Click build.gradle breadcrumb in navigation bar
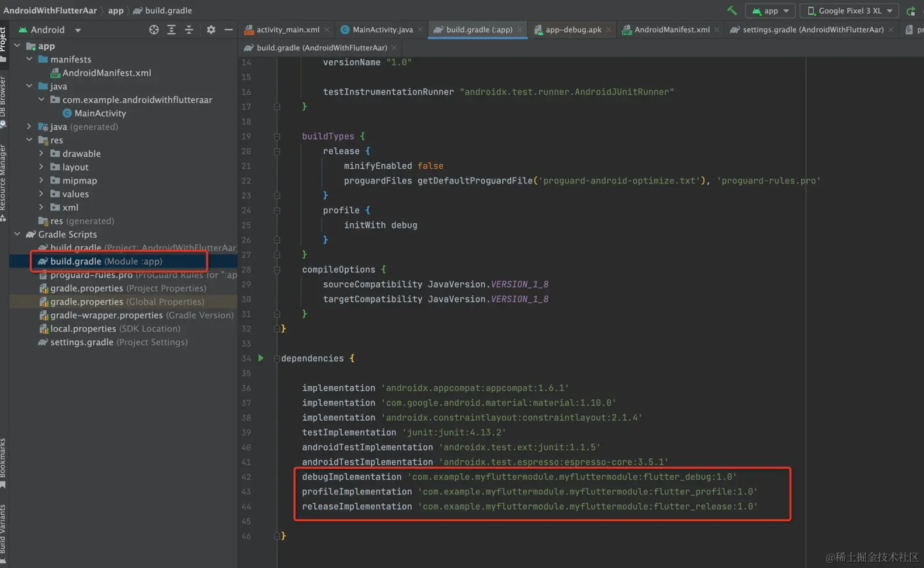 pyautogui.click(x=163, y=11)
